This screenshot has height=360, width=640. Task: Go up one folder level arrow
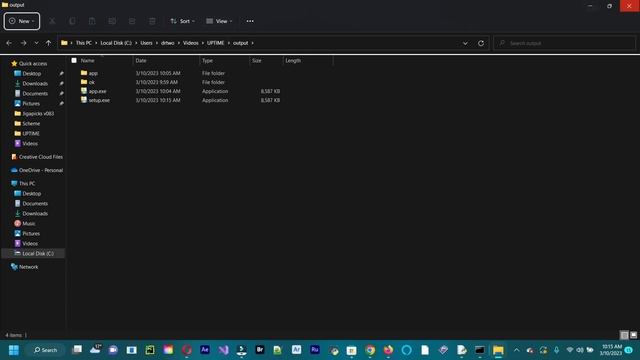click(x=48, y=43)
